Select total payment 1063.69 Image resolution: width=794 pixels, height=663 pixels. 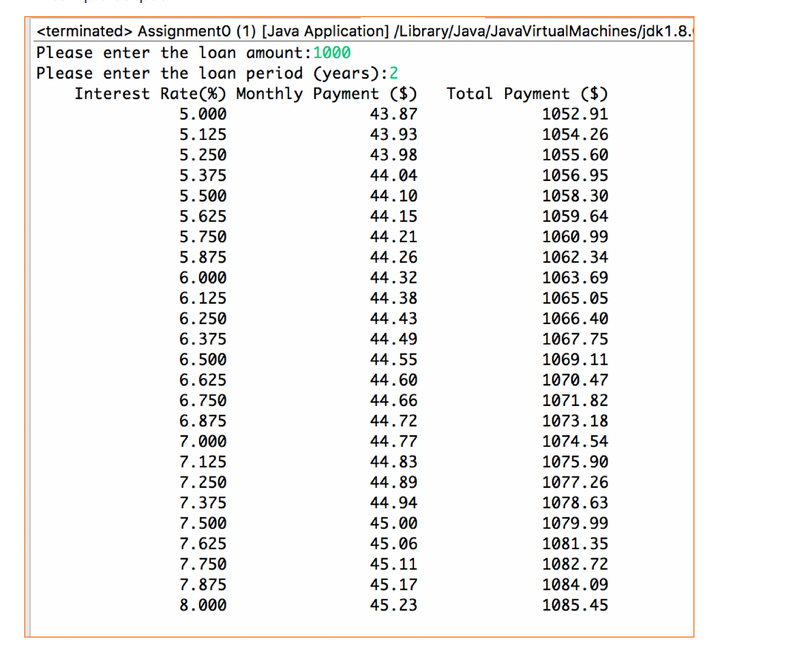(x=575, y=278)
